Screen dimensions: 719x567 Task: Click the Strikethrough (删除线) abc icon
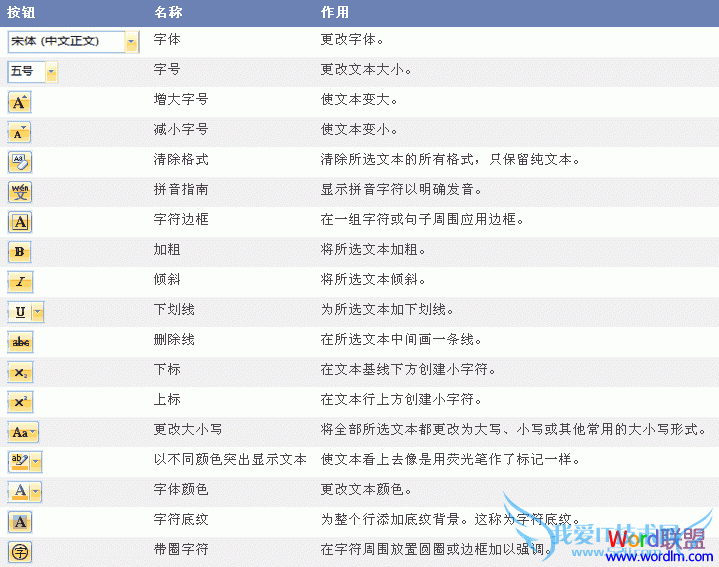[x=20, y=342]
